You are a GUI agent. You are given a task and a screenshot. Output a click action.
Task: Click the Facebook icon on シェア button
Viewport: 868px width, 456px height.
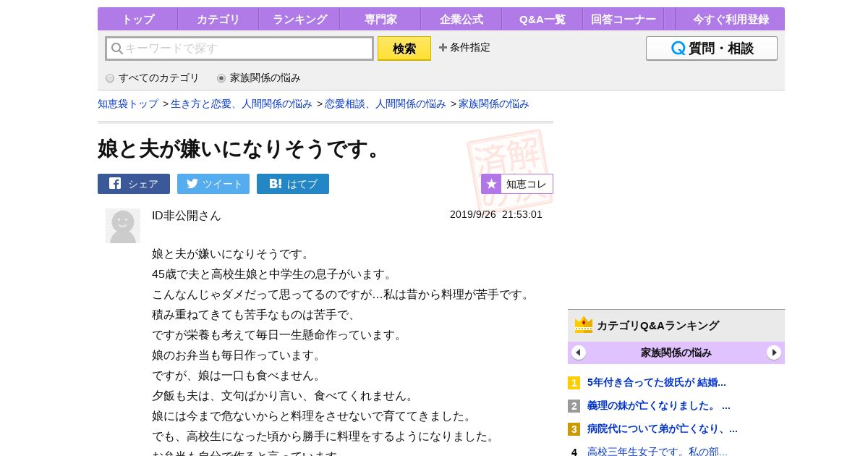click(115, 184)
